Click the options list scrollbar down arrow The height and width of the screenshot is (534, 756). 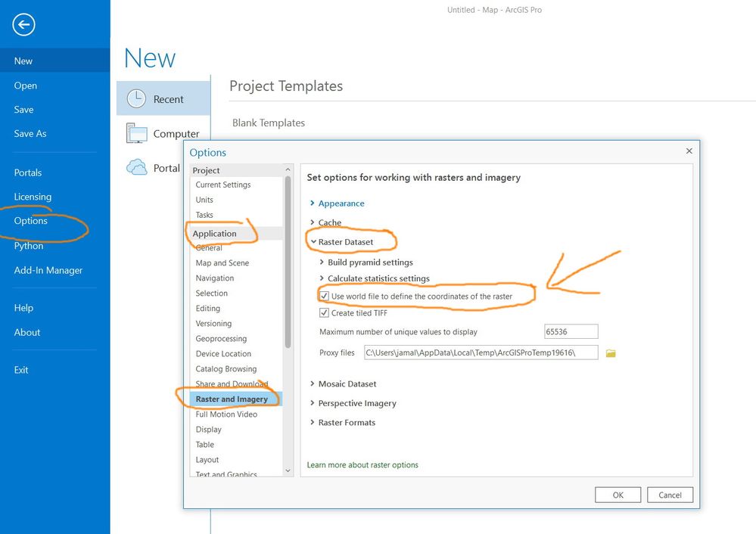288,470
